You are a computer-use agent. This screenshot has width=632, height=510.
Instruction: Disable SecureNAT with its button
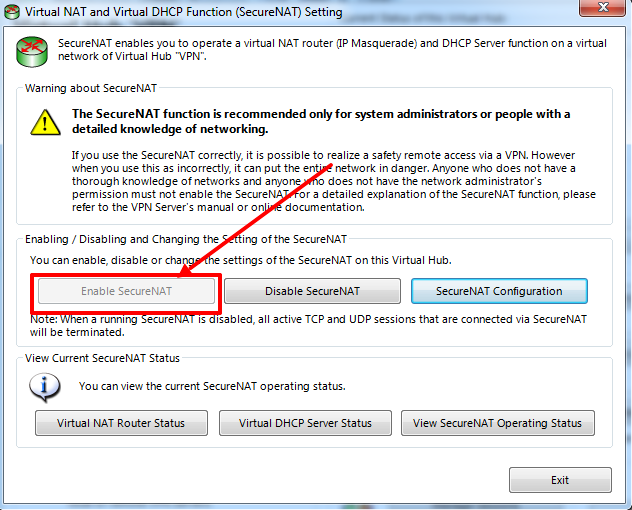[x=312, y=291]
